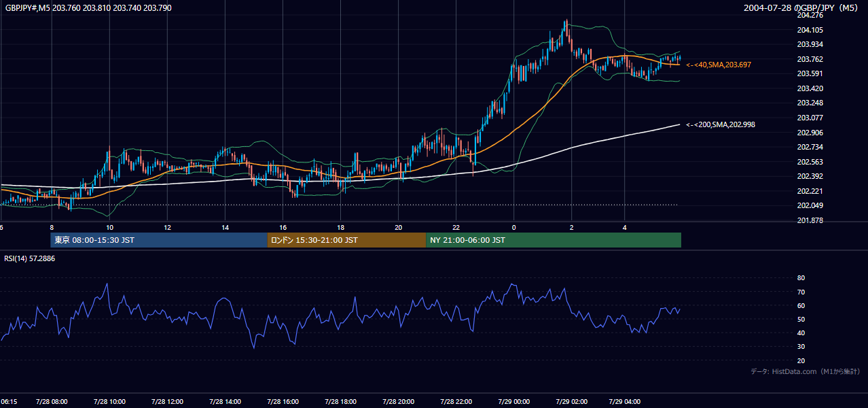Click RSI scale level 50
This screenshot has height=408, width=868.
point(801,319)
